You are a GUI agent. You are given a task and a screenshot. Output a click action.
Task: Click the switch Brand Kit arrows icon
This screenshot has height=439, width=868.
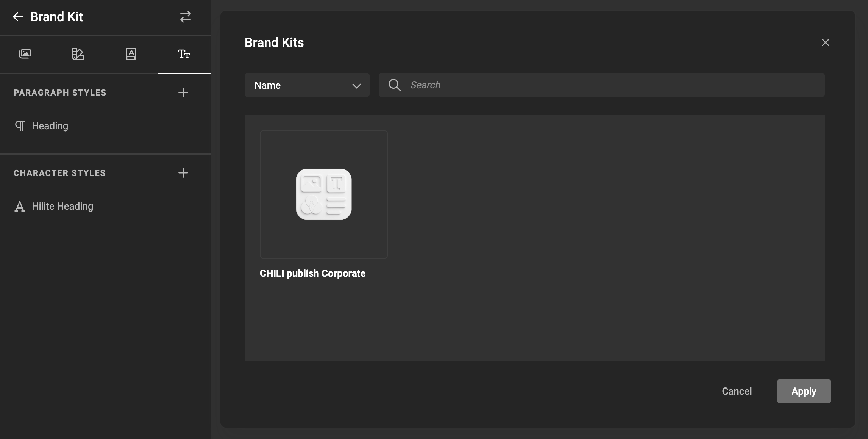click(185, 17)
